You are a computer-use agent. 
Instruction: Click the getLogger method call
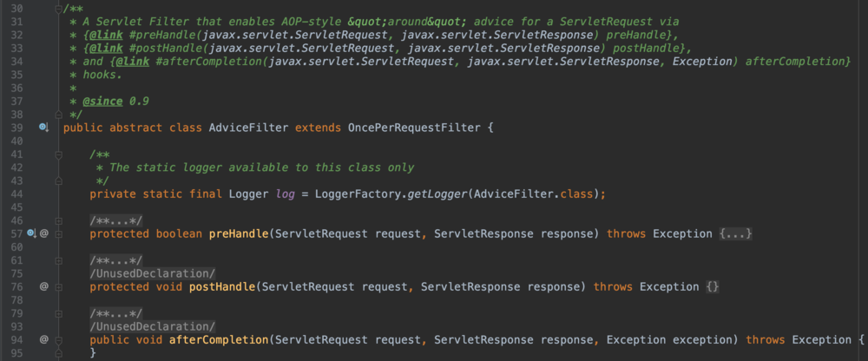[x=435, y=194]
